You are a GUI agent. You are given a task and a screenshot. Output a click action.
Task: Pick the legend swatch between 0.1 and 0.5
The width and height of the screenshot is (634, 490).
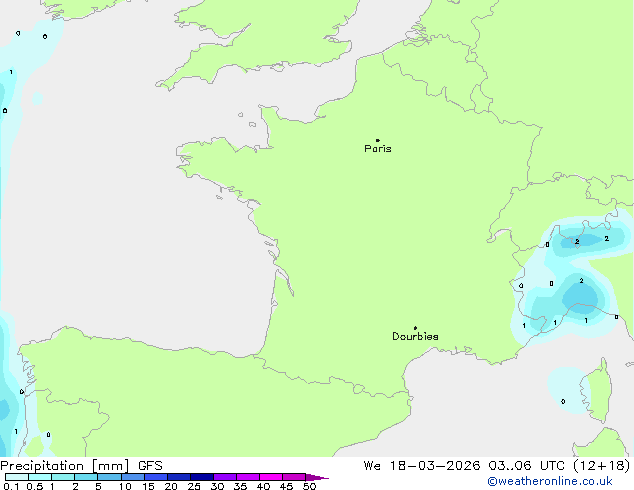tap(17, 477)
